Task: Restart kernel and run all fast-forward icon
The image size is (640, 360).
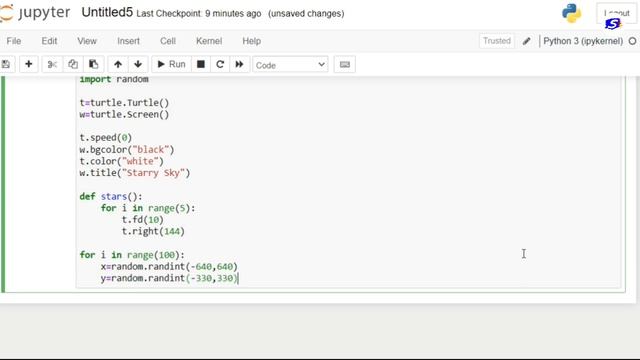Action: 239,64
